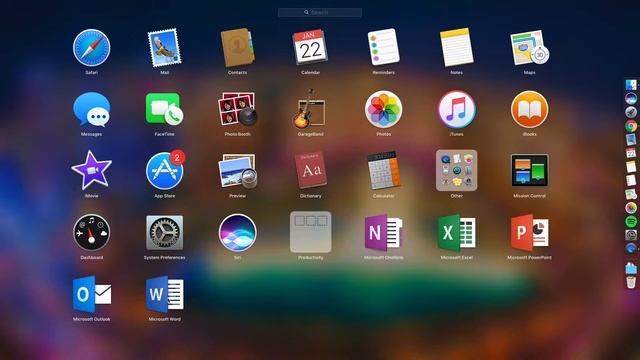
Task: Open the Contacts app
Action: coord(238,48)
